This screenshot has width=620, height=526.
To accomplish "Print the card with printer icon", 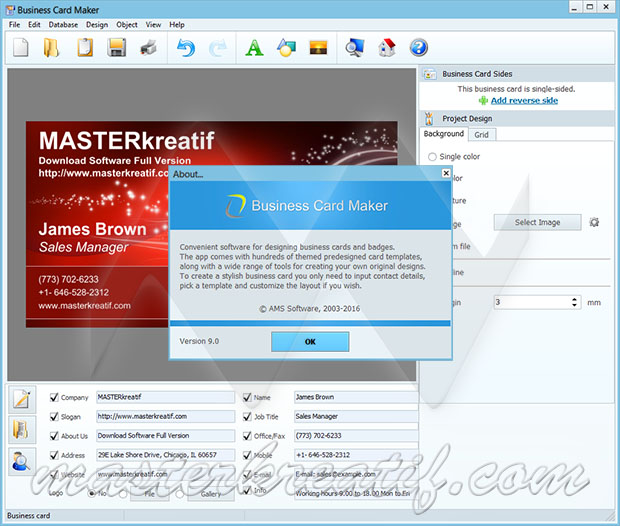I will pos(149,48).
